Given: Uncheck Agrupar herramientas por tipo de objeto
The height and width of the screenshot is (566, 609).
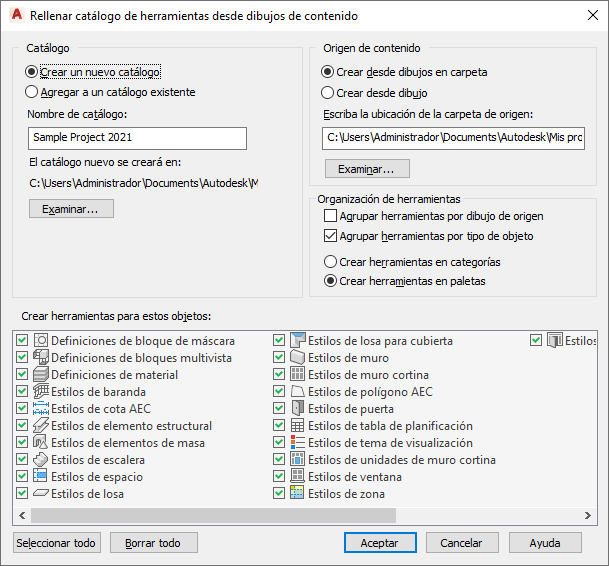Looking at the screenshot, I should coord(330,236).
